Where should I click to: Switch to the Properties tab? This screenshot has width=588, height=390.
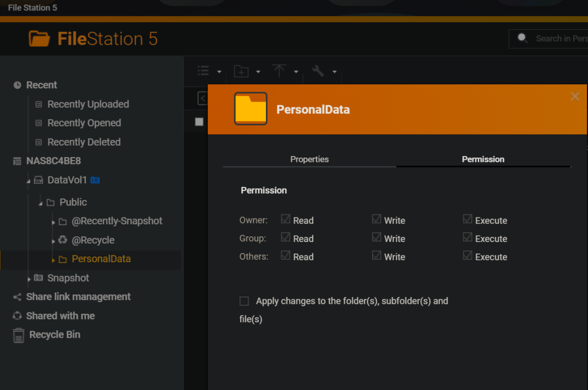pos(309,159)
